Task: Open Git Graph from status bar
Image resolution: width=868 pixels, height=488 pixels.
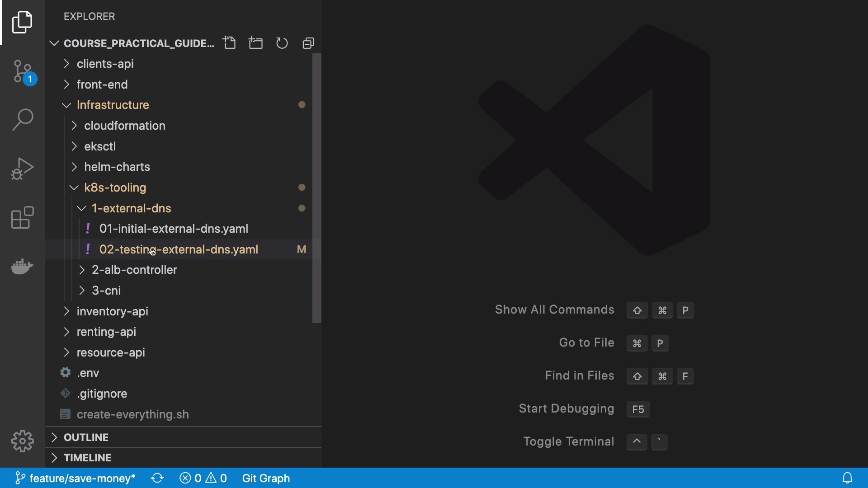Action: 266,478
